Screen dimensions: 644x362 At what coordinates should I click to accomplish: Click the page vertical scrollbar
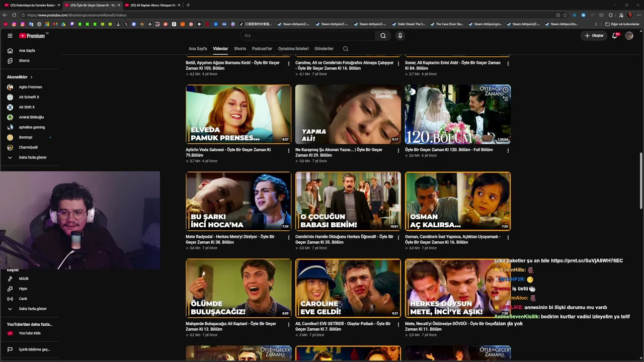[641, 181]
